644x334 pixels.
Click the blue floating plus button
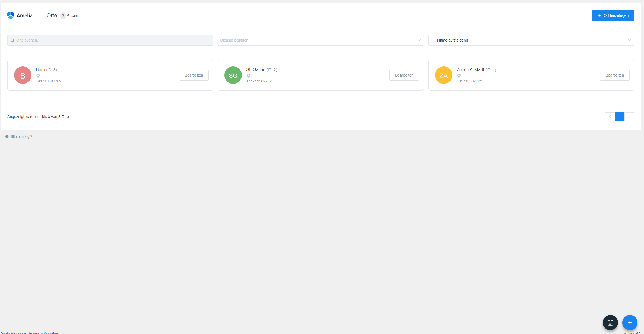(630, 323)
